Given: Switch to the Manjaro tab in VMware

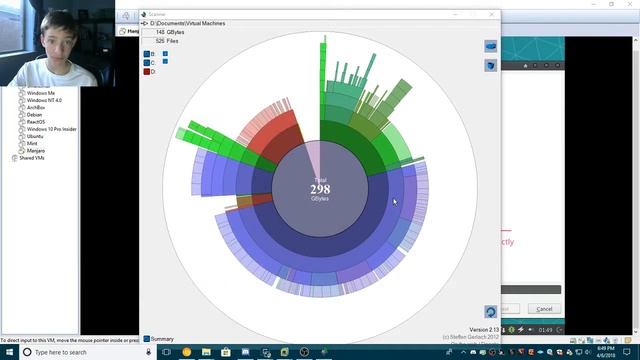Looking at the screenshot, I should tap(129, 31).
